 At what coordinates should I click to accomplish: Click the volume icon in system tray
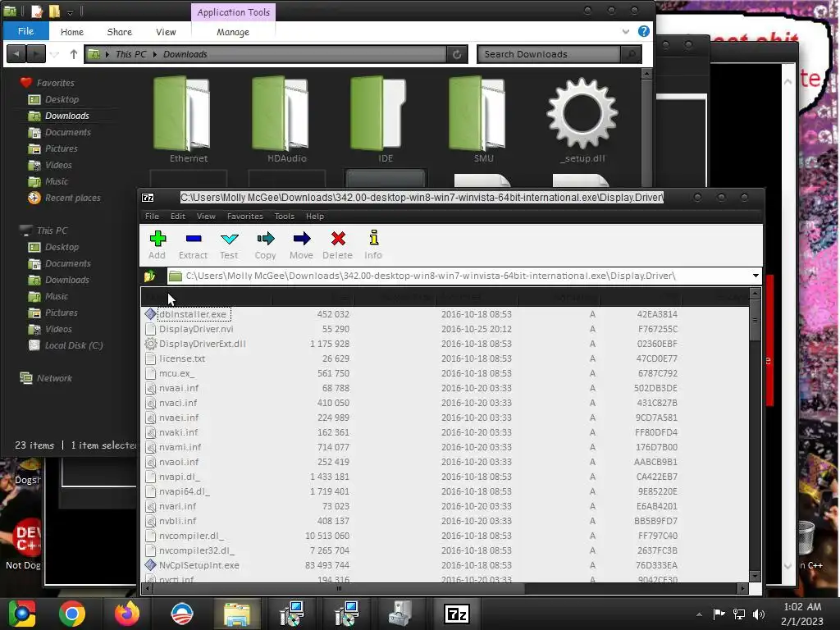pyautogui.click(x=759, y=614)
